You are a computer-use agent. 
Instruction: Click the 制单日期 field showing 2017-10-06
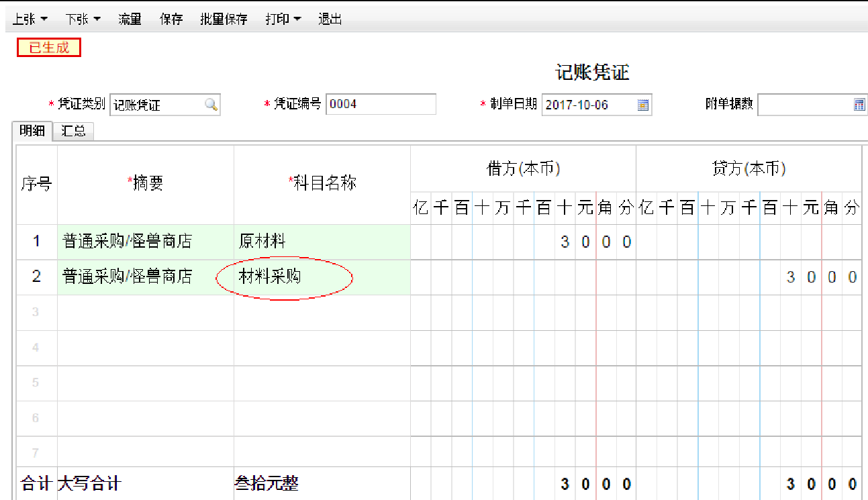click(587, 105)
